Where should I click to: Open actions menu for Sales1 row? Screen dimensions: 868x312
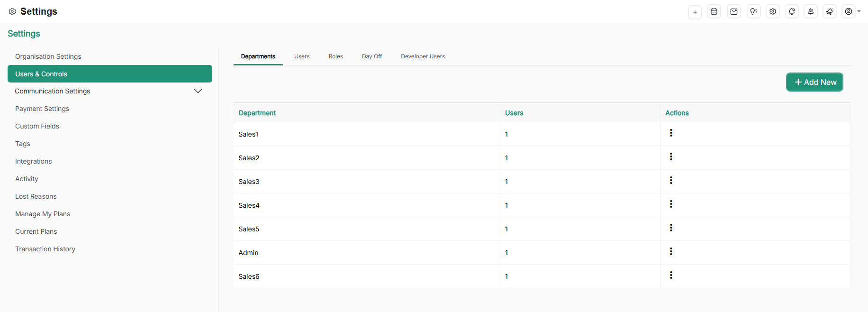[x=671, y=133]
